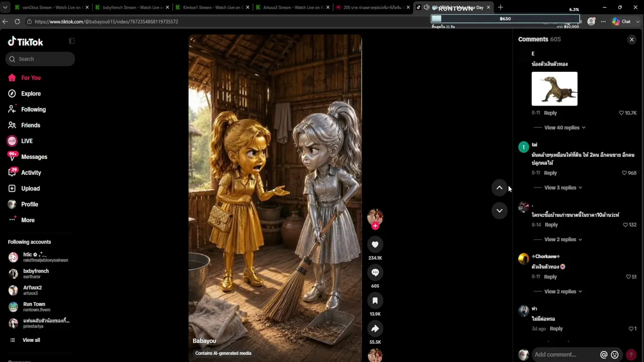
Task: Switch to the Kimtoe1 Stream browser tab
Action: tap(213, 8)
